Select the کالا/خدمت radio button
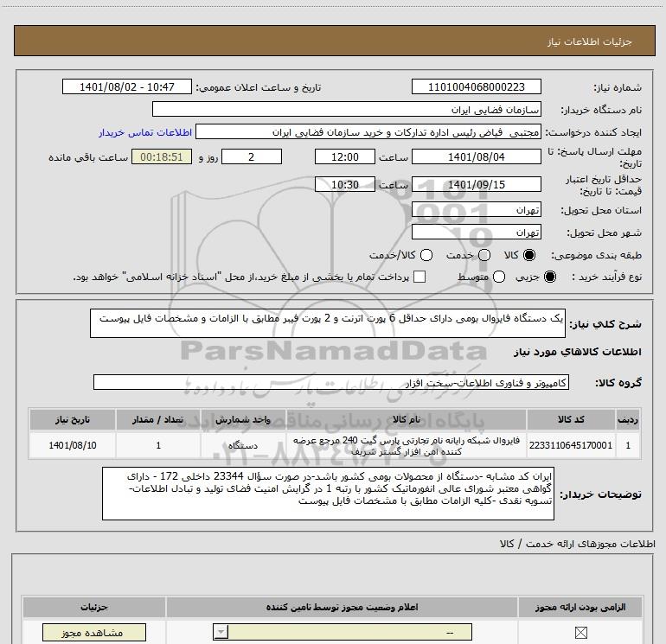The image size is (666, 644). coord(426,255)
